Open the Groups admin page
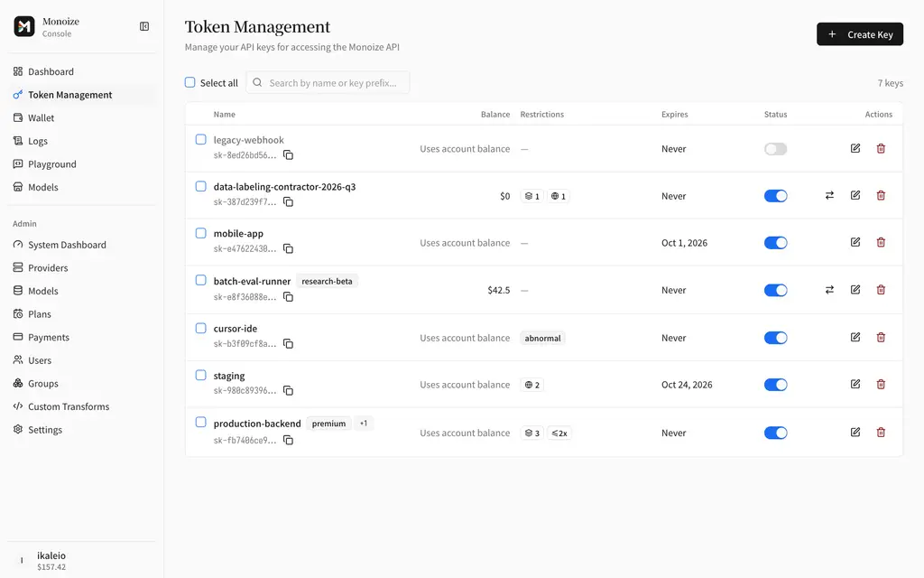This screenshot has height=578, width=924. [x=81, y=383]
